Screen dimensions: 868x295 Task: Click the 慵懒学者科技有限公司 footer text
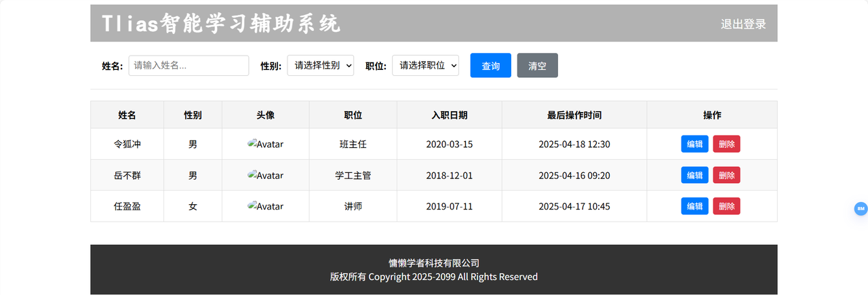[434, 263]
